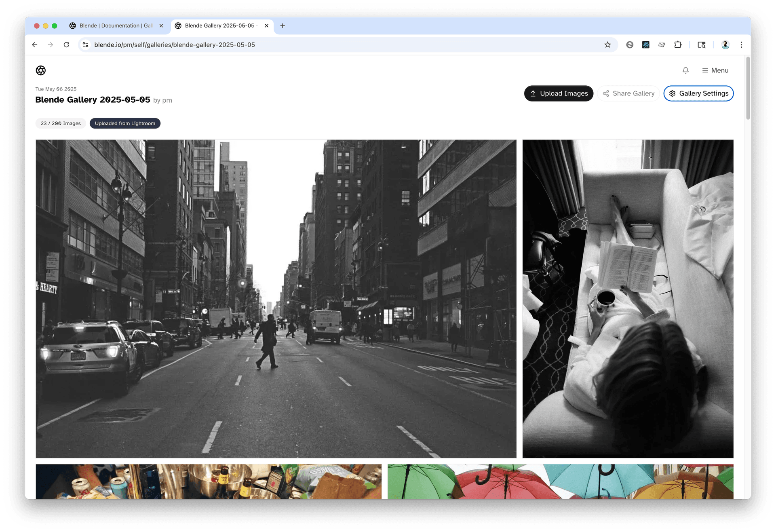The image size is (776, 532).
Task: Open the Chrome three-dot menu
Action: (741, 45)
